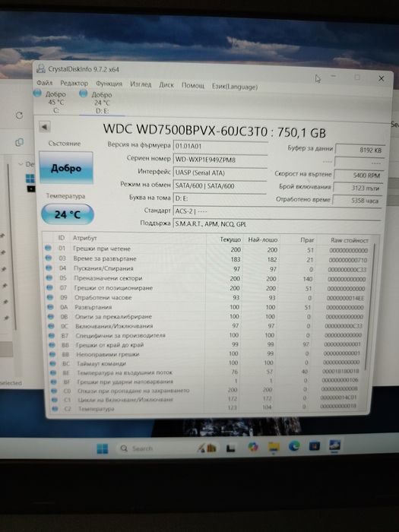Viewport: 399px width, 532px height.
Task: Click the power on count value 3123
Action: pos(358,188)
